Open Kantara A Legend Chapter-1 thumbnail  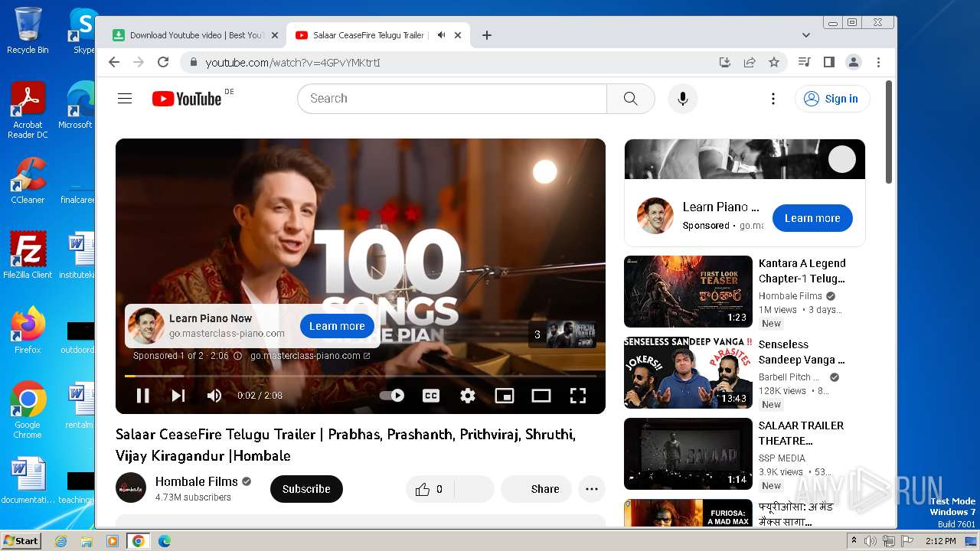(688, 292)
